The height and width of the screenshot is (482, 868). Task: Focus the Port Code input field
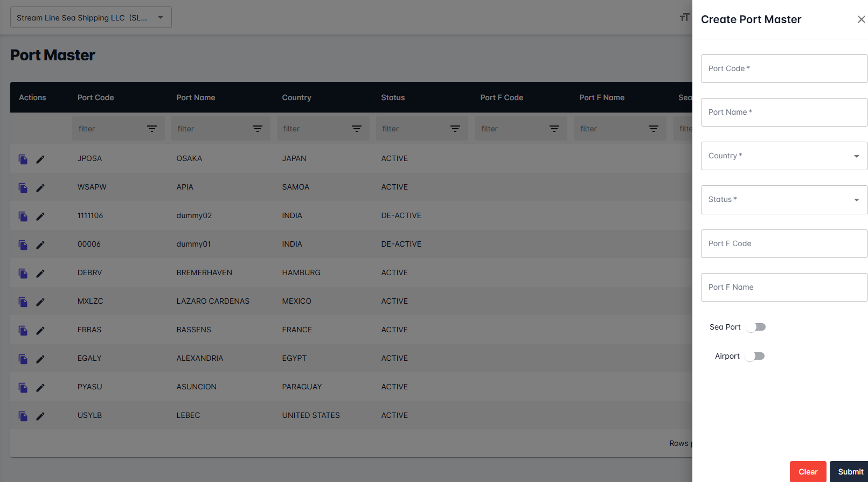click(x=784, y=68)
